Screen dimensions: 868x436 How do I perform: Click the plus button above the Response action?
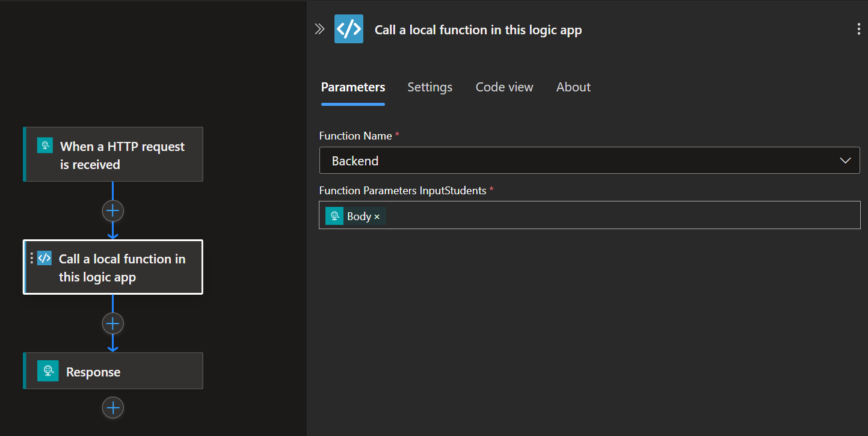(x=112, y=323)
